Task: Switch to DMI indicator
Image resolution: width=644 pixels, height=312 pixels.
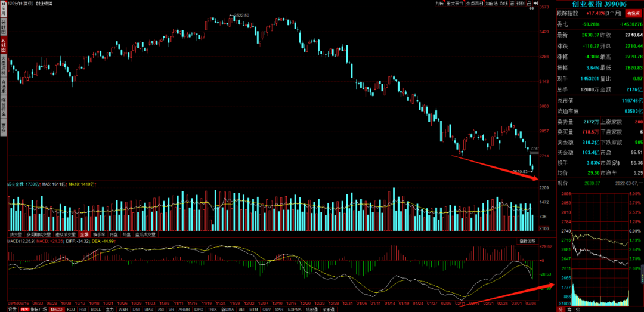Action: point(137,309)
